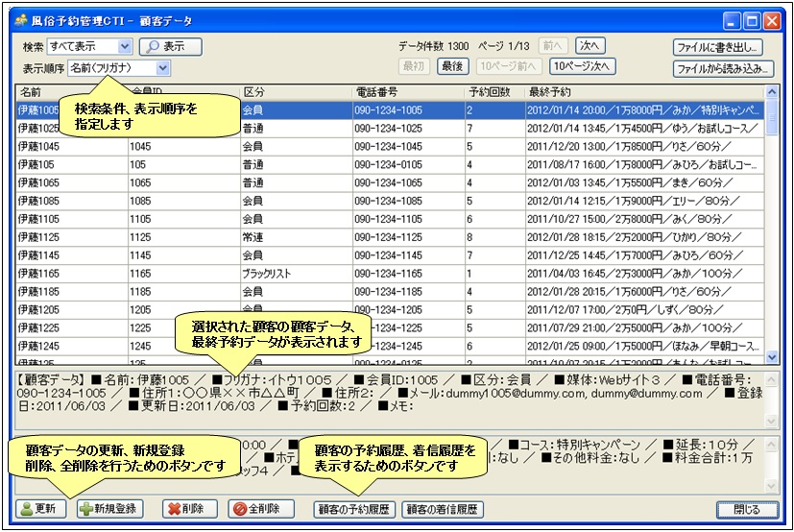Screen dimensions: 794x532
Task: Skip ahead using 10ページ次へ button
Action: point(582,66)
